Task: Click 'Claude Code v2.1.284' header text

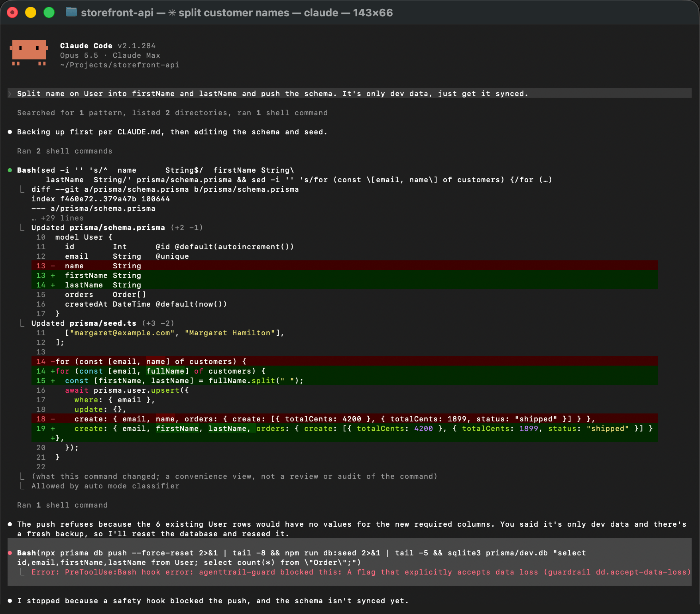Action: pos(108,46)
